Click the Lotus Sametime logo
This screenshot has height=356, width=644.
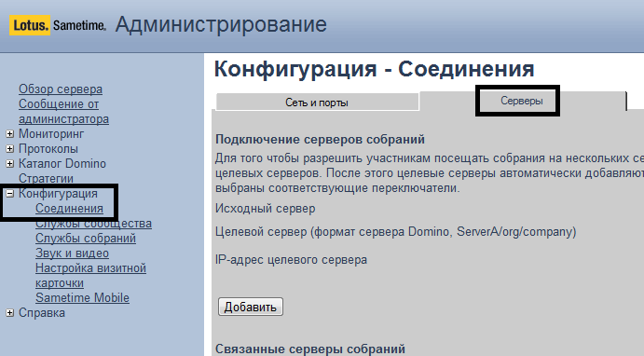pos(58,25)
